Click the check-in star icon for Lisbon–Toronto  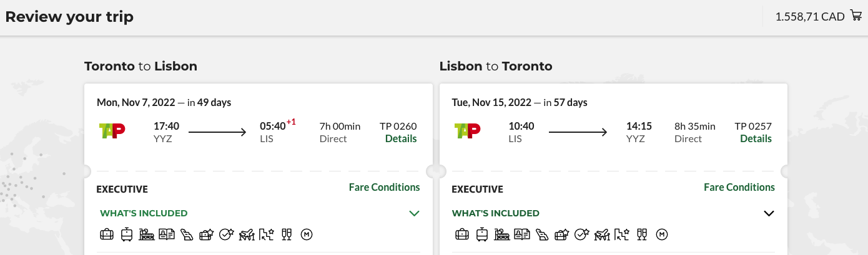tap(582, 235)
